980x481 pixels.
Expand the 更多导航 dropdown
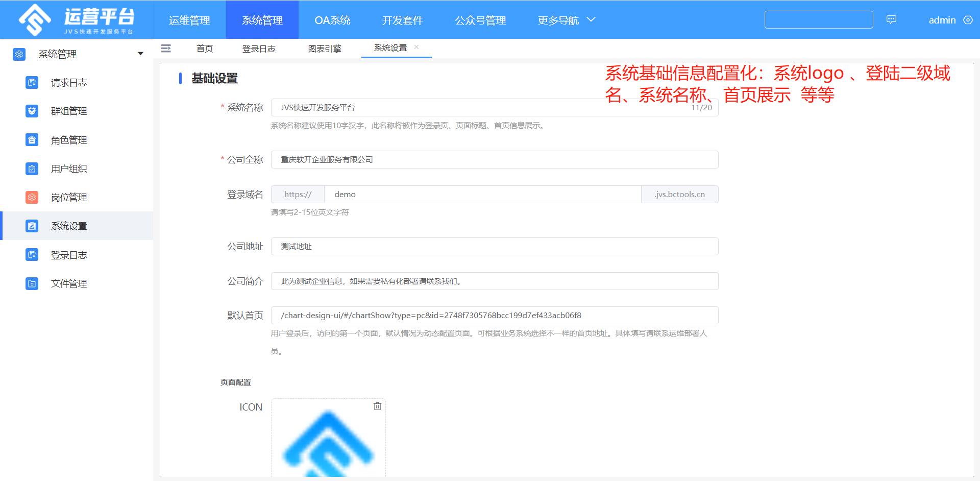tap(567, 20)
